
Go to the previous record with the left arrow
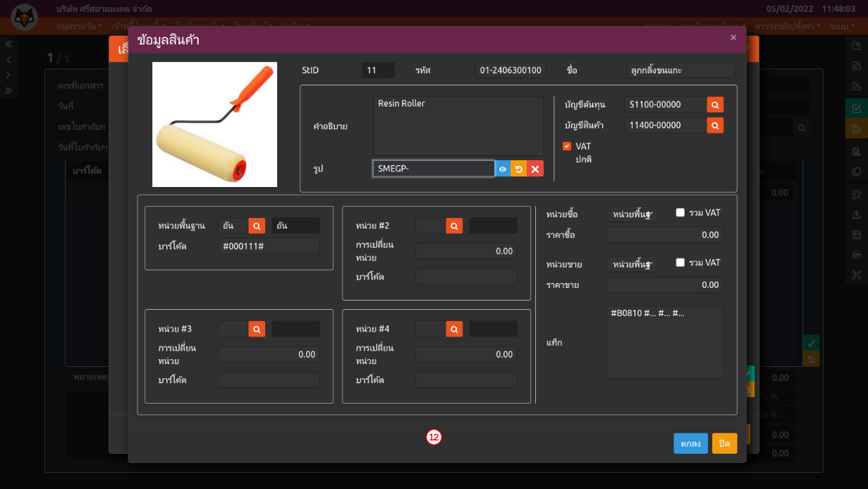(x=8, y=59)
